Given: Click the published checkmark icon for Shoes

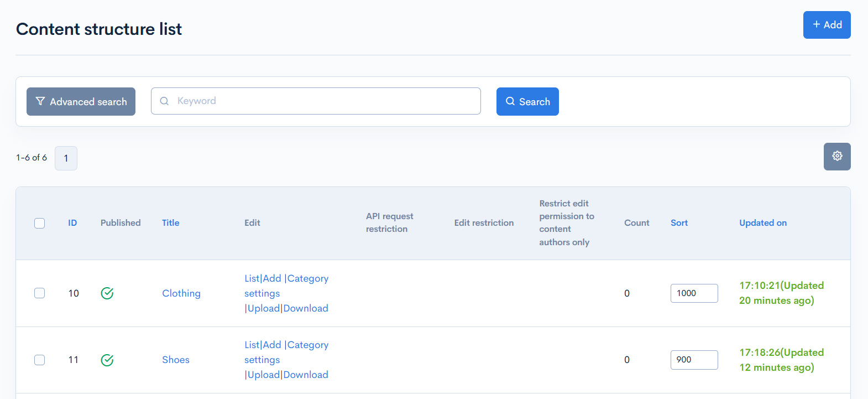Looking at the screenshot, I should point(107,360).
